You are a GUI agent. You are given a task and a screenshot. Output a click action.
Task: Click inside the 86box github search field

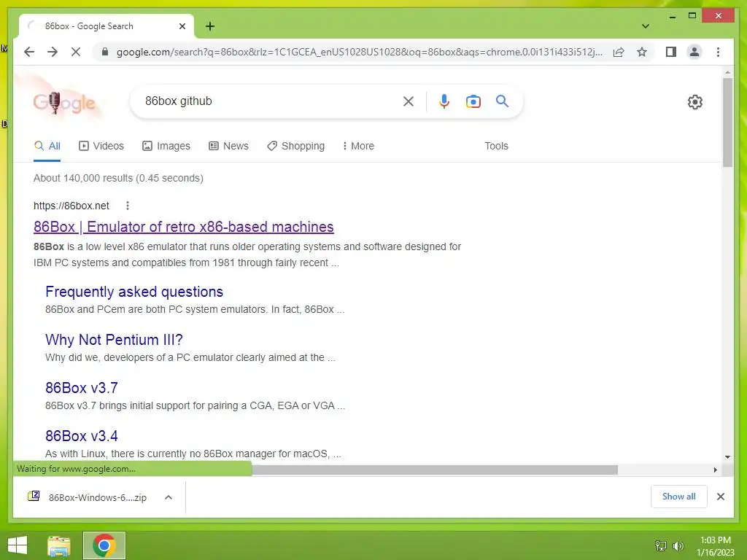click(269, 101)
